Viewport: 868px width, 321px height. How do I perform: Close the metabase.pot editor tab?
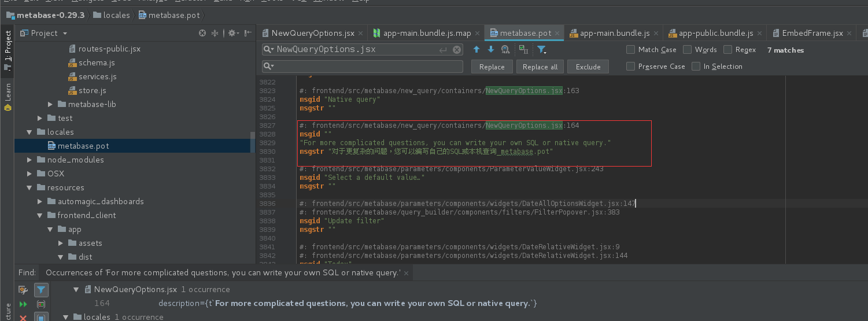pyautogui.click(x=558, y=34)
